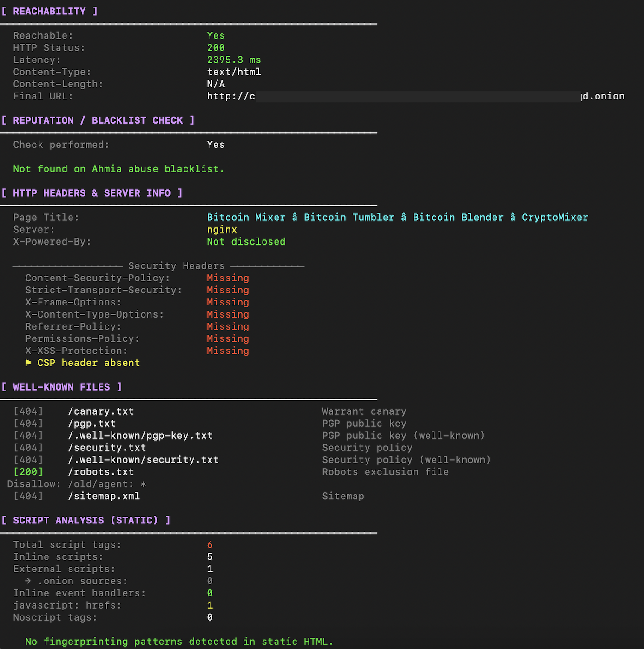Click the /pgp.txt path entry
Viewport: 644px width, 649px height.
click(92, 424)
